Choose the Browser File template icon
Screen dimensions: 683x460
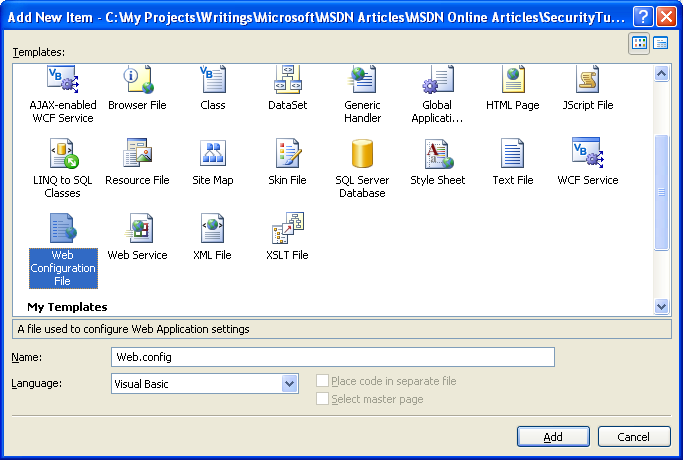(138, 80)
